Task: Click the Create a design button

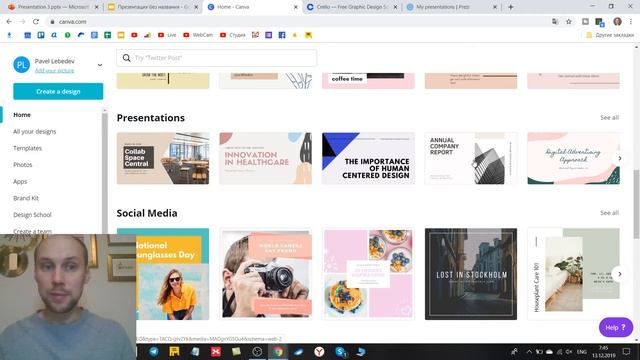Action: tap(58, 91)
